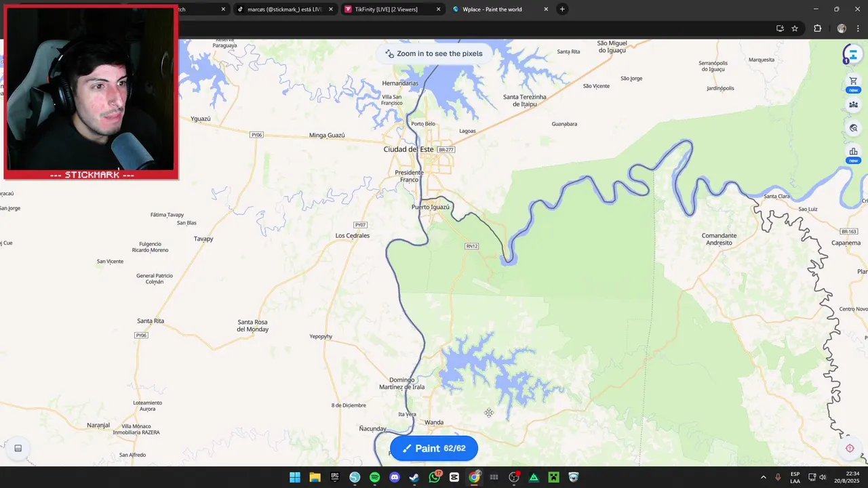The height and width of the screenshot is (488, 868).
Task: Click the Minga Guazú map label
Action: (327, 136)
